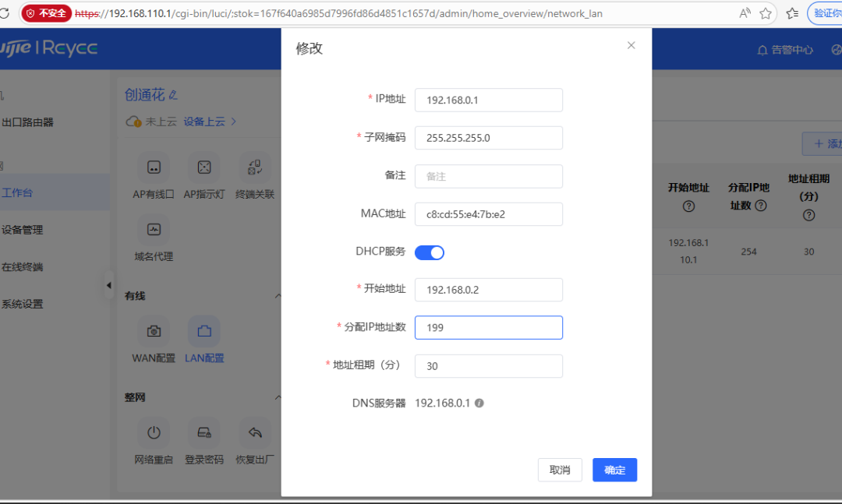Click the favorite star icon
This screenshot has height=504, width=842.
tap(766, 13)
